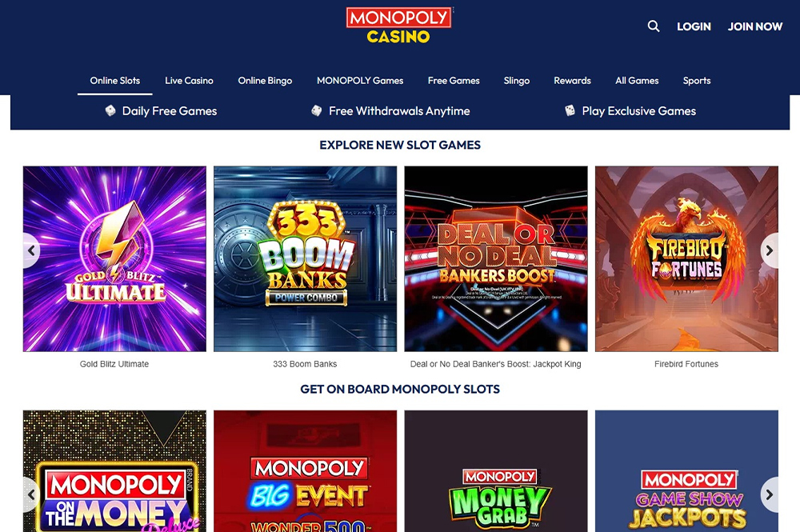Viewport: 800px width, 532px height.
Task: Open the Gold Blitz Ultimate game thumbnail
Action: tap(114, 258)
